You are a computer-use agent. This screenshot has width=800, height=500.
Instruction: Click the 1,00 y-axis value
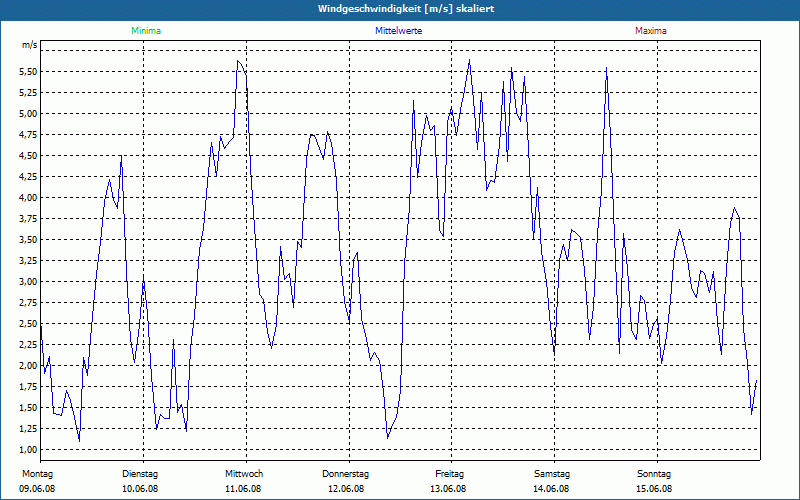(x=29, y=449)
